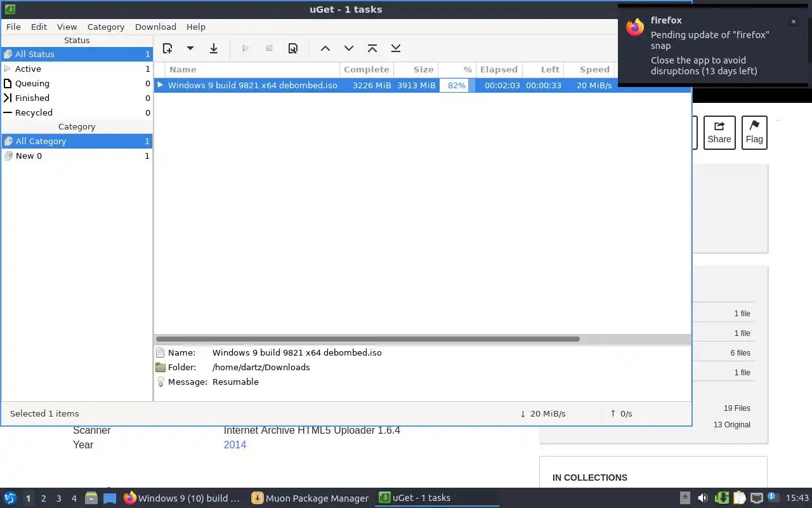Screen dimensions: 812x508
Task: Click the /home/dartz/Downloads folder text
Action: pos(261,367)
